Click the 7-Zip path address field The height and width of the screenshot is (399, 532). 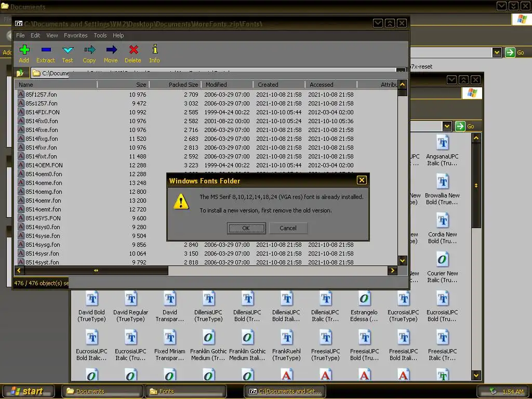pos(218,73)
